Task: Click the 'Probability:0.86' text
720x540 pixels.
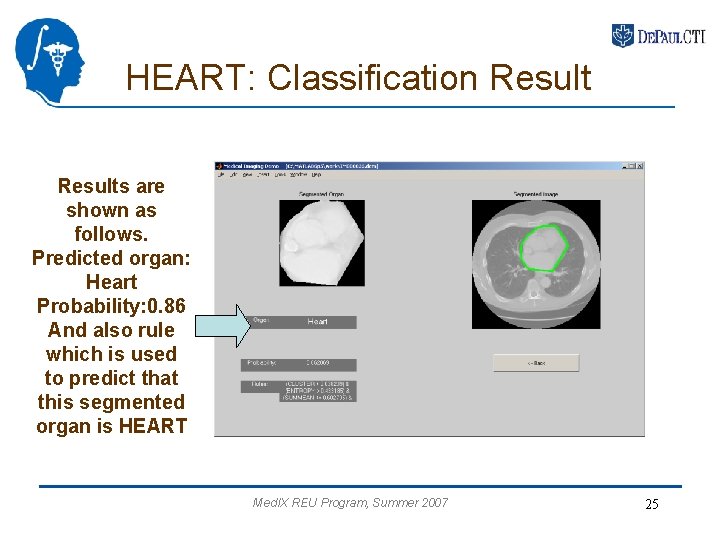Action: pyautogui.click(x=111, y=306)
